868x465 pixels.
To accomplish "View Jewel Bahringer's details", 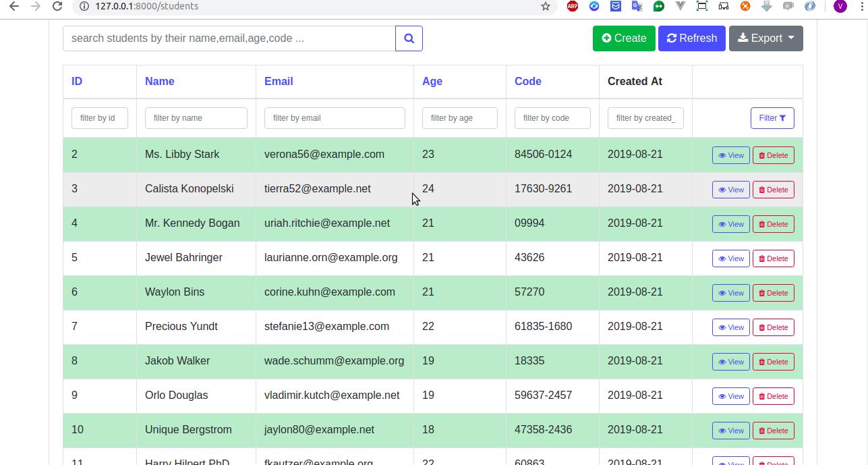I will (x=731, y=258).
